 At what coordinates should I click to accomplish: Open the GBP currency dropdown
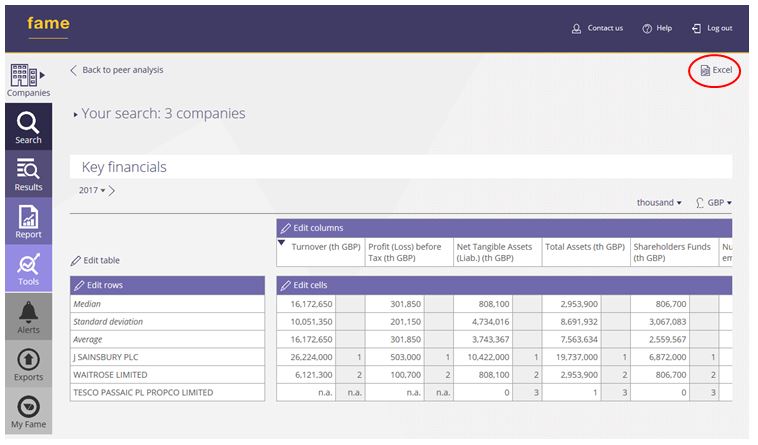[x=714, y=203]
